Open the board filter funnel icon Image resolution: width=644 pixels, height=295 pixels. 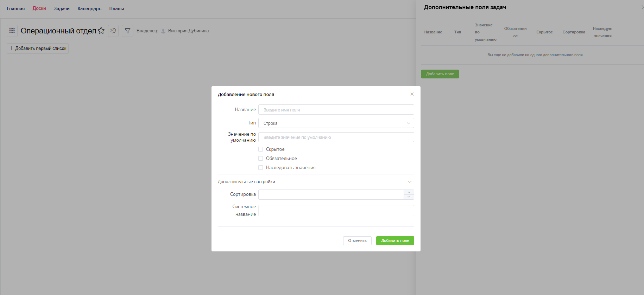coord(127,31)
